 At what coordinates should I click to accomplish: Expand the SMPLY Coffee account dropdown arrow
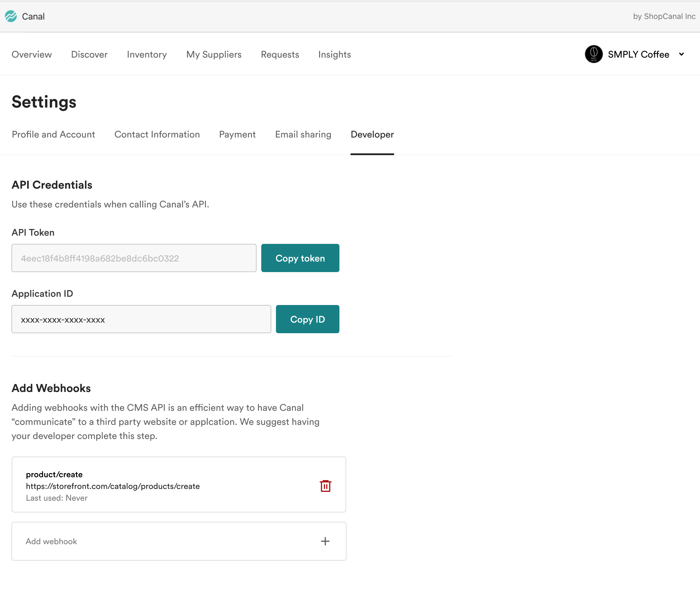(681, 54)
